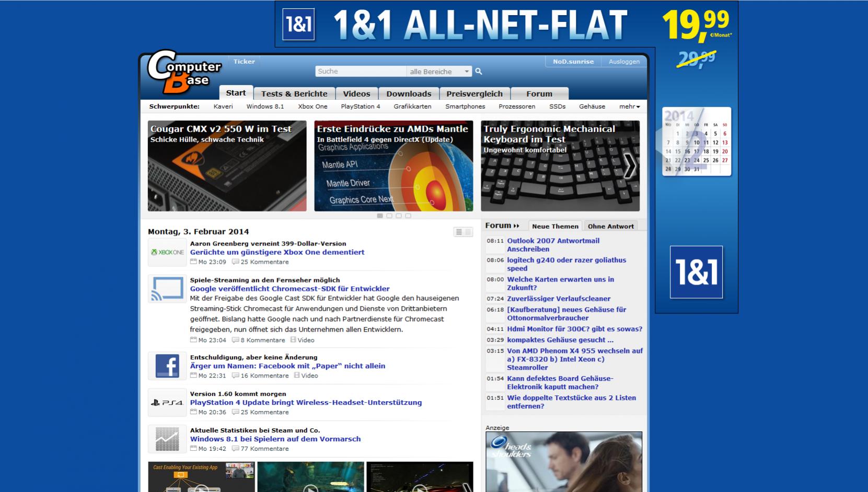
Task: Open the Gehäuse topic link
Action: click(x=592, y=107)
